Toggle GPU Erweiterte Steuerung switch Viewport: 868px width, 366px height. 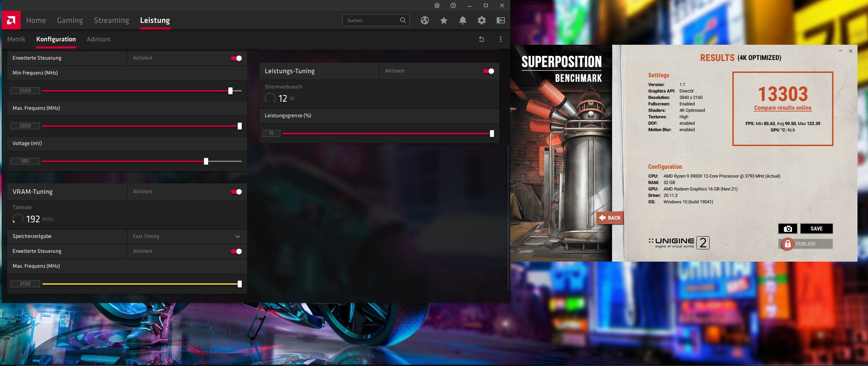tap(236, 58)
